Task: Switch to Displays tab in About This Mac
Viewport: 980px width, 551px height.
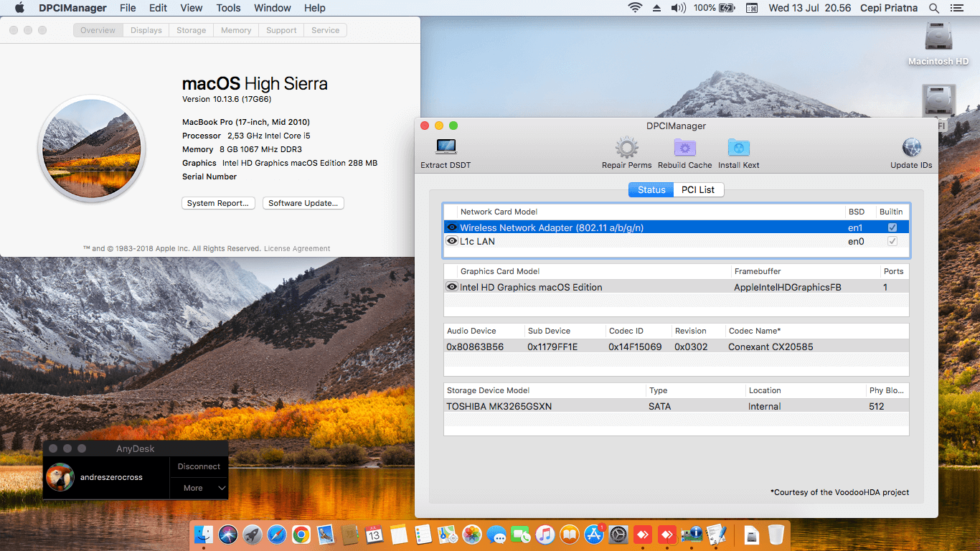Action: point(146,30)
